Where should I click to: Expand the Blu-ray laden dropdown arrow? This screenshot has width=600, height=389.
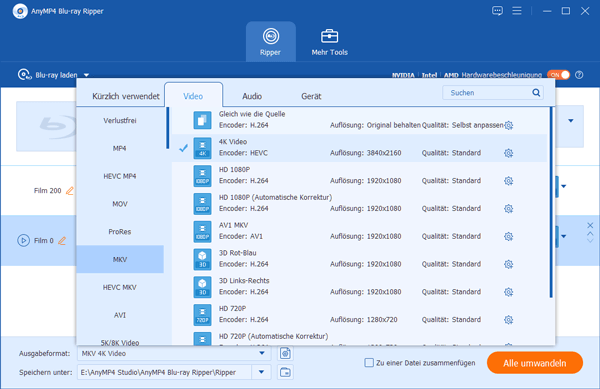[x=86, y=75]
